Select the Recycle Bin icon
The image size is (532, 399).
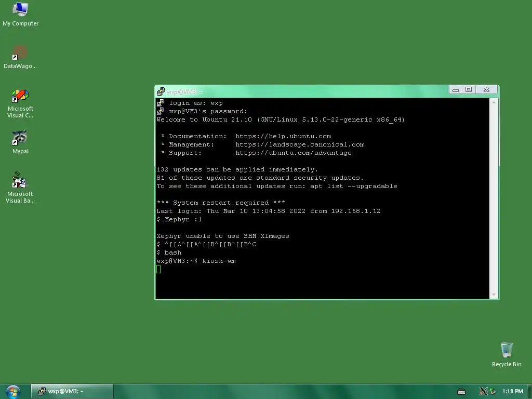pos(506,354)
